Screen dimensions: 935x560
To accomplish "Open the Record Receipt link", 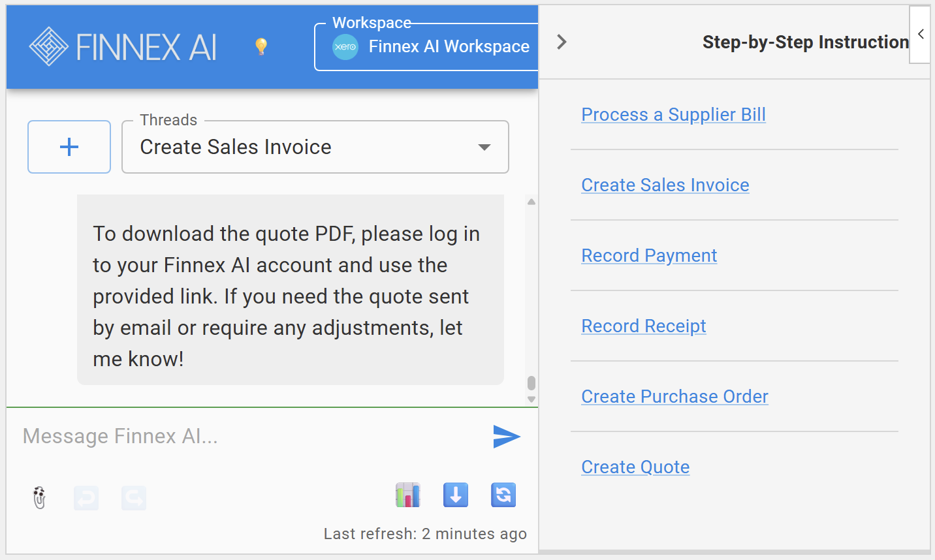I will tap(644, 326).
